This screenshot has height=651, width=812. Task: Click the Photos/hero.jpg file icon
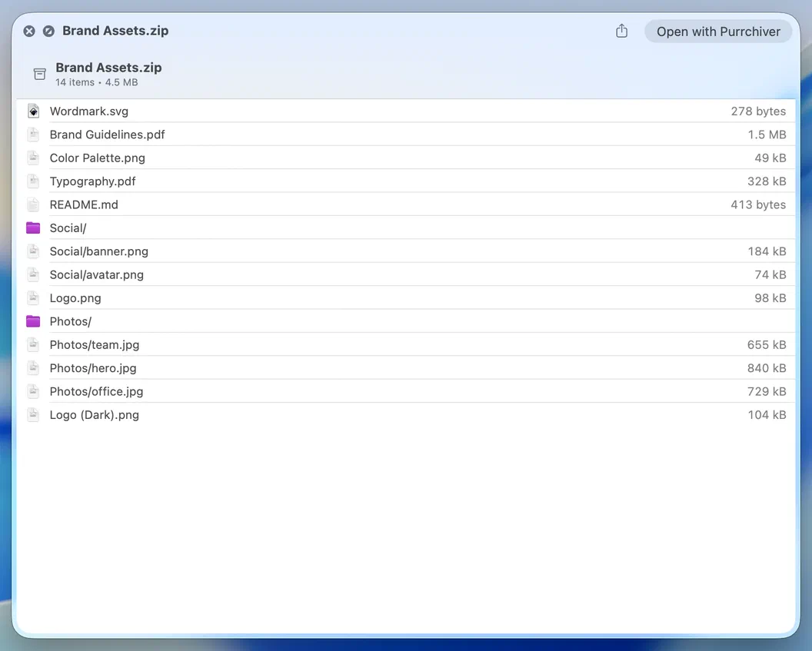[x=33, y=368]
